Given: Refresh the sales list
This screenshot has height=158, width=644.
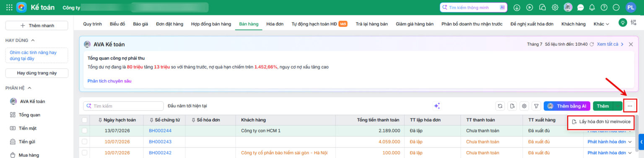Looking at the screenshot, I should 500,106.
